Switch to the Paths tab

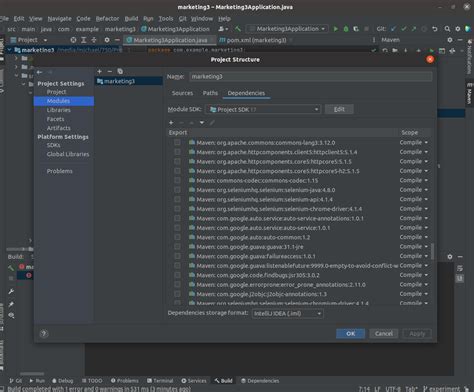pyautogui.click(x=210, y=93)
